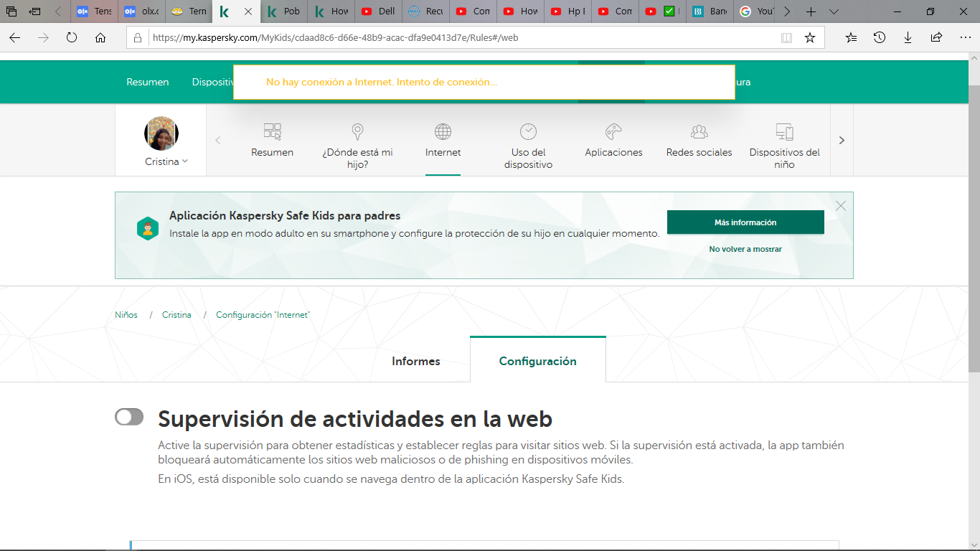Click the 'Más información' button
This screenshot has height=551, width=980.
[x=745, y=222]
